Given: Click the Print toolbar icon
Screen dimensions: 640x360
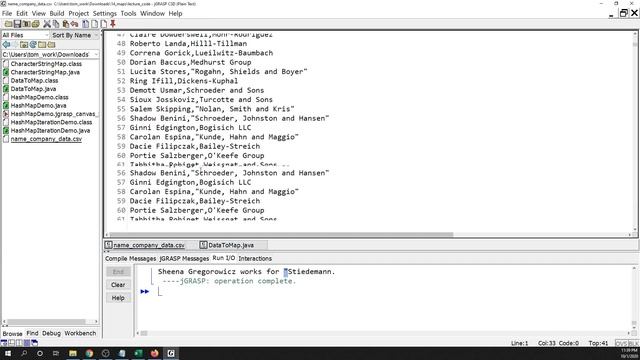Looking at the screenshot, I should click(x=36, y=24).
